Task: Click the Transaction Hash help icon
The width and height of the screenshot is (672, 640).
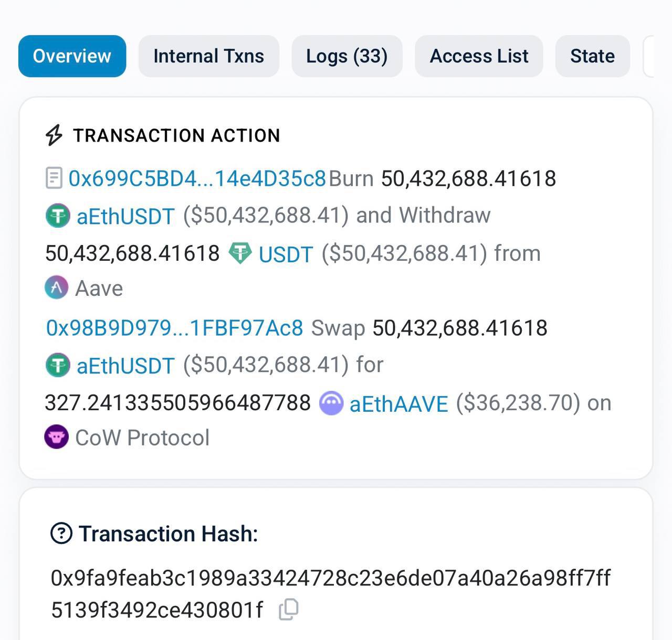Action: click(x=61, y=534)
